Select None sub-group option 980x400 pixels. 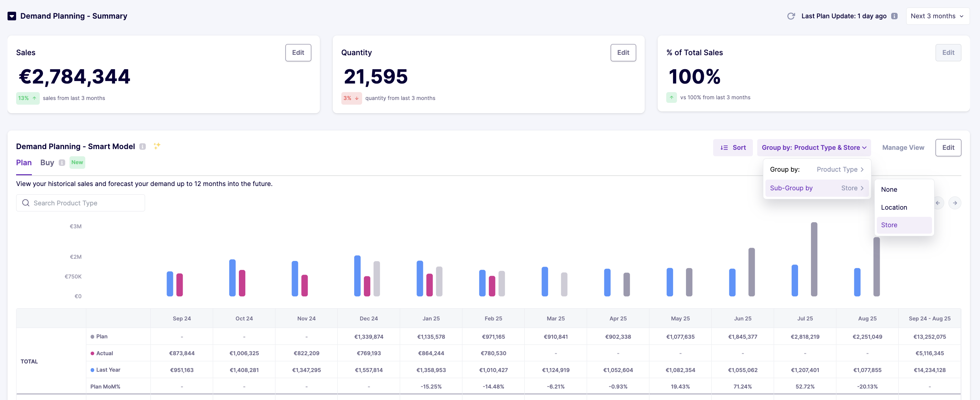[889, 190]
